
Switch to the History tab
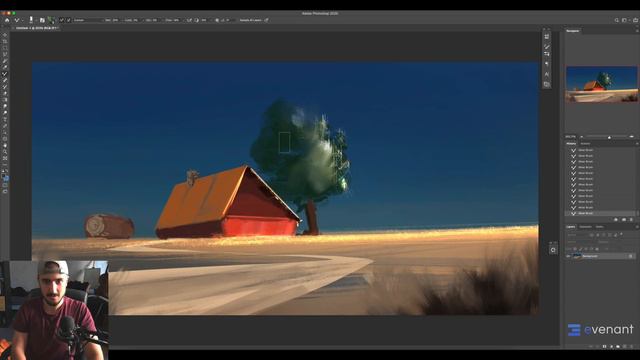[571, 143]
